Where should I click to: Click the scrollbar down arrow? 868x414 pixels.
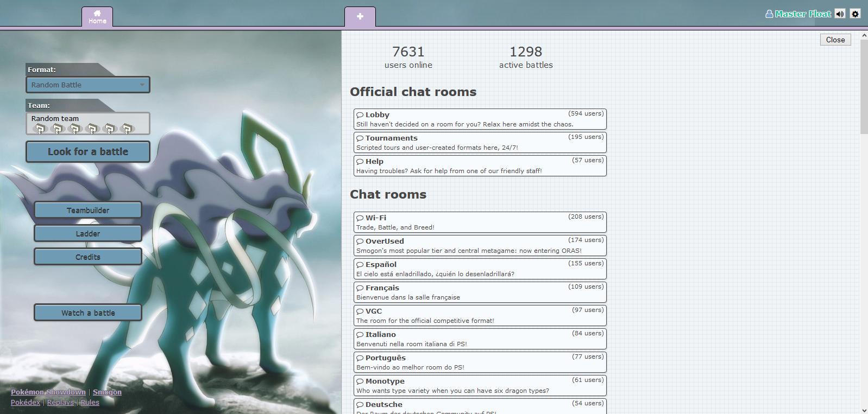(x=864, y=410)
